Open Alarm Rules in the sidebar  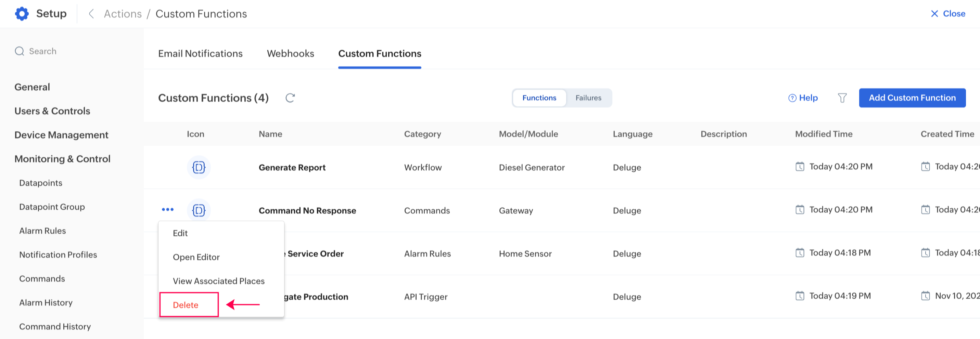tap(42, 231)
